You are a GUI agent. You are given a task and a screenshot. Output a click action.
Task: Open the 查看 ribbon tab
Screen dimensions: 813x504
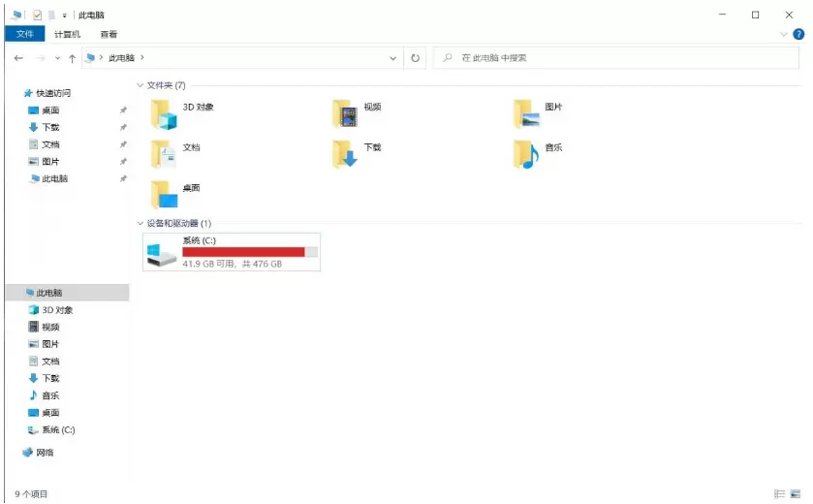(109, 34)
